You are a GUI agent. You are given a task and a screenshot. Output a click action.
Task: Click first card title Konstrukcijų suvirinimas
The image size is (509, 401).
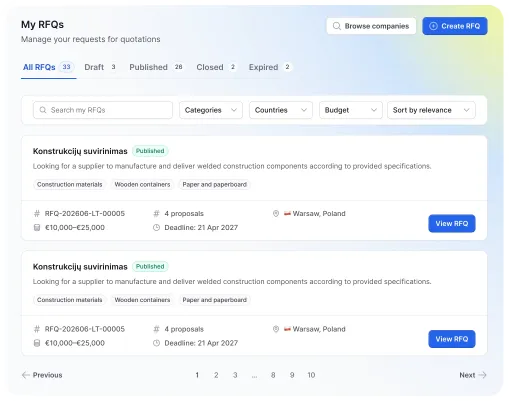pyautogui.click(x=80, y=151)
